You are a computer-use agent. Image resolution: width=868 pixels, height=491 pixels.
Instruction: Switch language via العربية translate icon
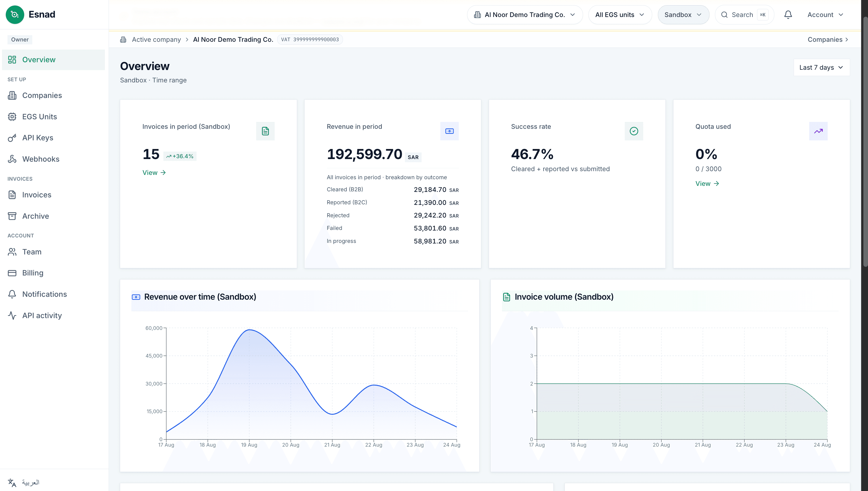point(12,483)
